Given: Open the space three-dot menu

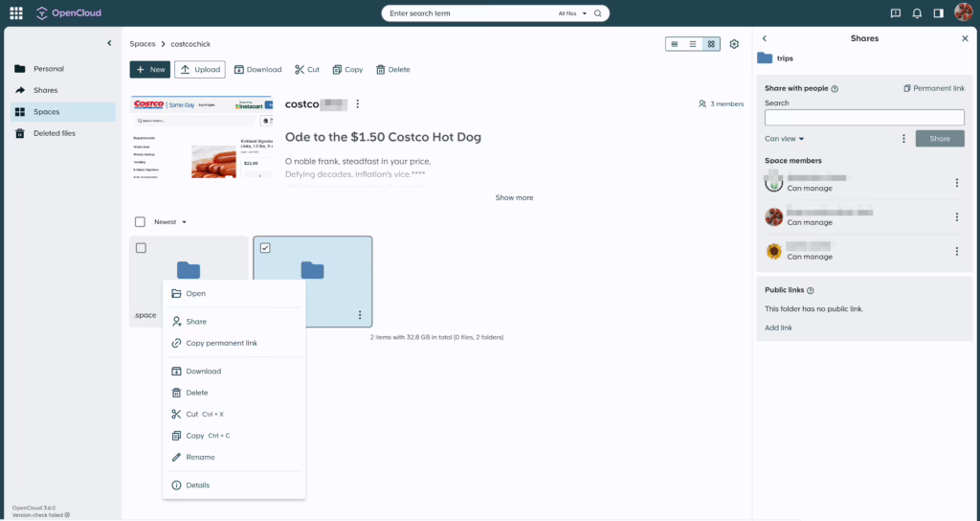Looking at the screenshot, I should pyautogui.click(x=358, y=103).
